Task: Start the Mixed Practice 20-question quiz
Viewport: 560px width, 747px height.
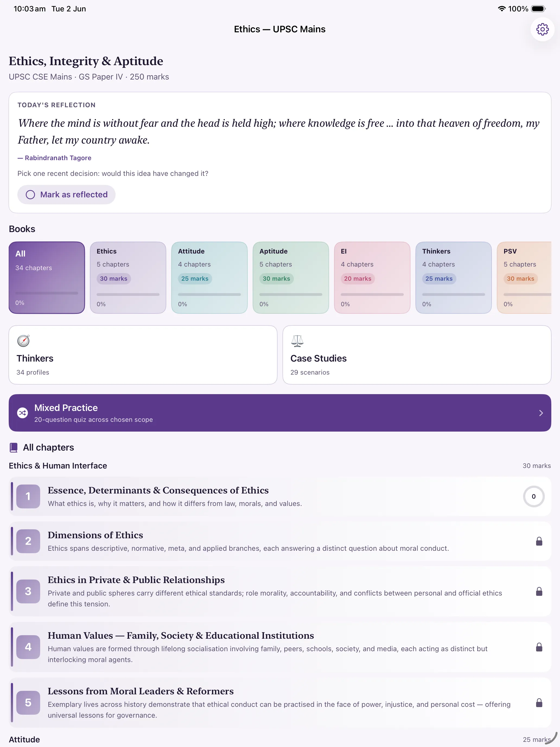Action: click(x=280, y=413)
